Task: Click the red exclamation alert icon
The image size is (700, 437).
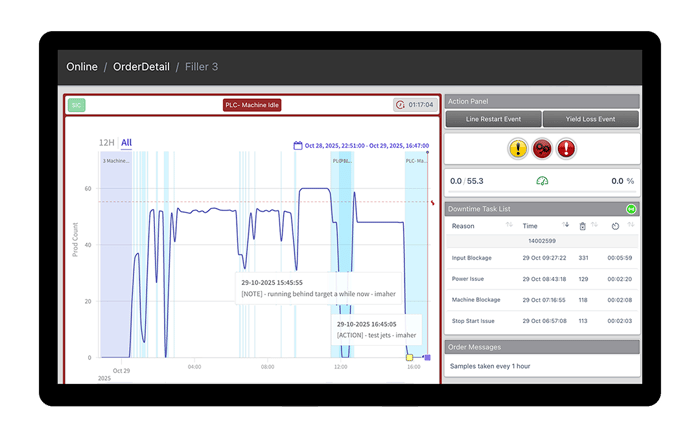Action: 567,148
